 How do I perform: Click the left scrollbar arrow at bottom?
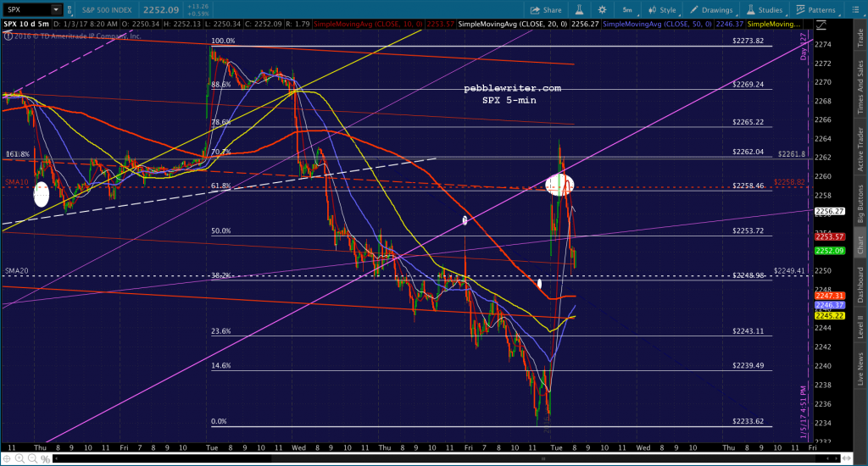(x=55, y=459)
